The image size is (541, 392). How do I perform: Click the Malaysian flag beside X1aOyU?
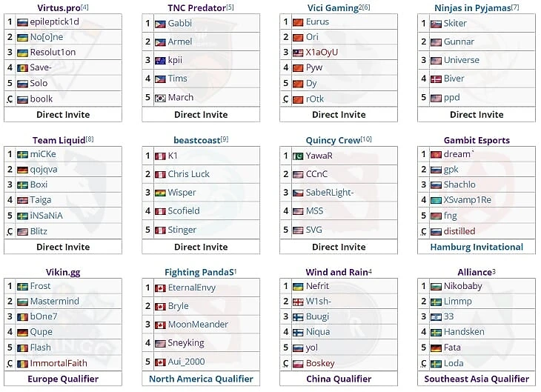pyautogui.click(x=298, y=53)
